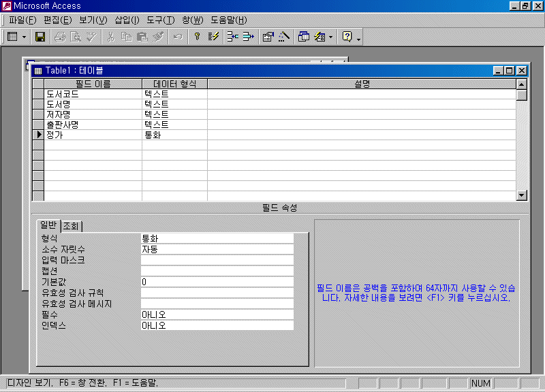Open the 도움말(H) menu
The height and width of the screenshot is (392, 545).
coord(229,20)
